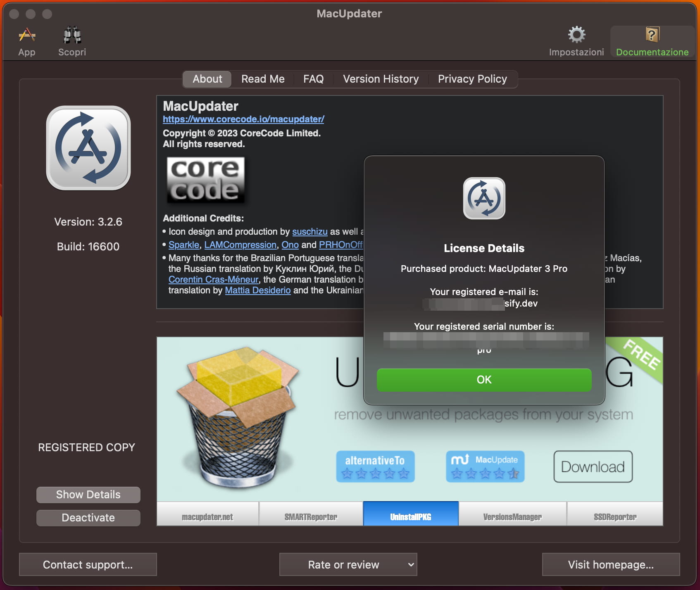Select the FAQ tab
The image size is (700, 590).
[313, 79]
